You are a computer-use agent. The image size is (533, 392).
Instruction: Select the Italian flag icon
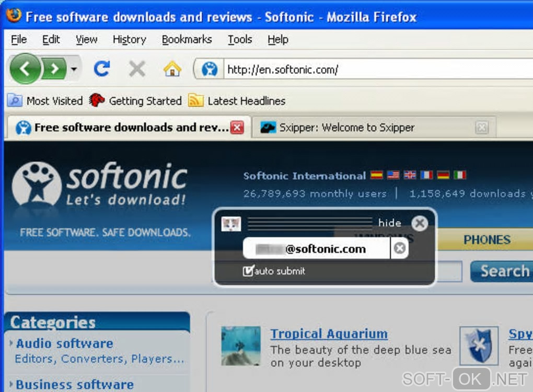coord(459,175)
